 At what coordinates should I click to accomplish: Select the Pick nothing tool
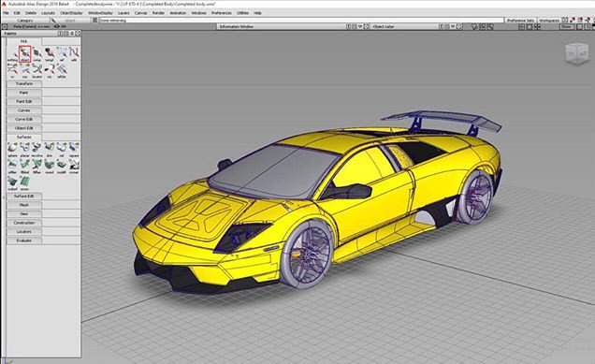(12, 54)
